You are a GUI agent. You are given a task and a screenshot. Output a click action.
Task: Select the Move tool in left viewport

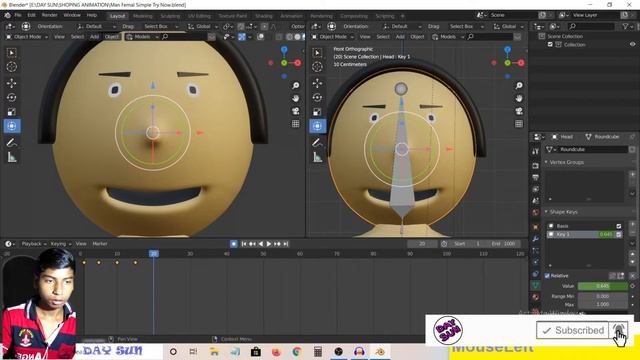pos(11,83)
